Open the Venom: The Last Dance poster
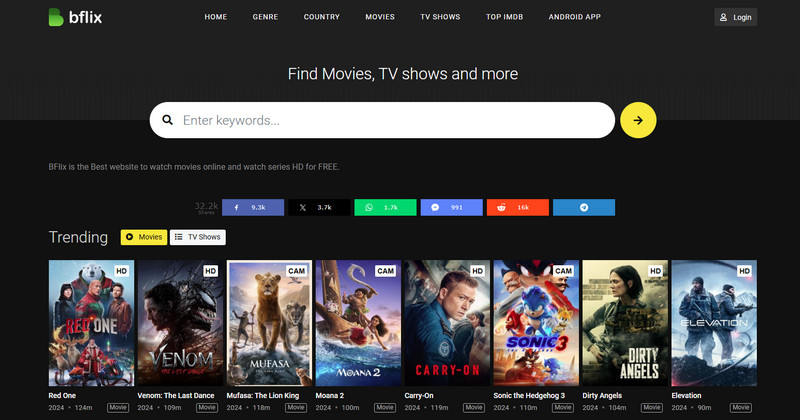800x420 pixels. (180, 323)
